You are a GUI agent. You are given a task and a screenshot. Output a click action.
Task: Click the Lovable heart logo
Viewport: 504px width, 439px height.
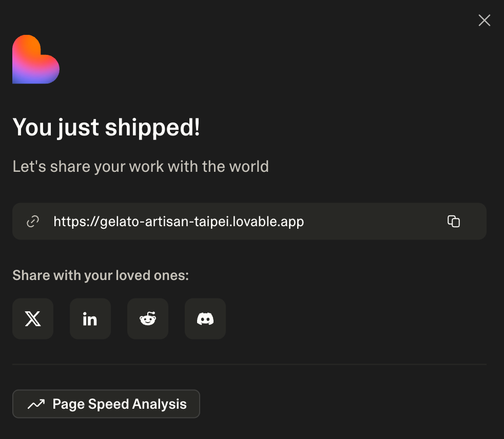pyautogui.click(x=36, y=59)
